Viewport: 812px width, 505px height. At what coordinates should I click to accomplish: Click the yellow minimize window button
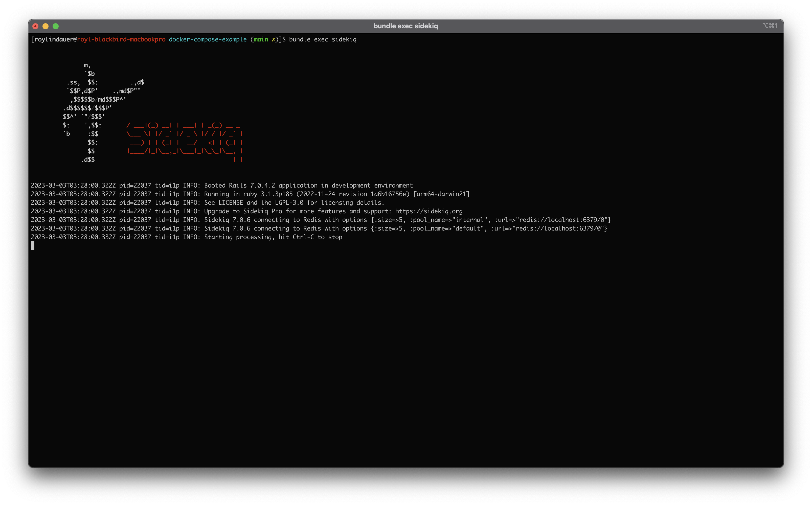point(46,26)
